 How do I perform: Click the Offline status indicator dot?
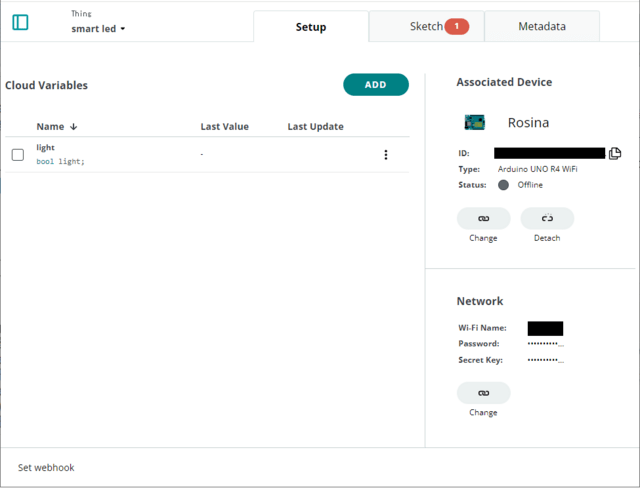503,185
